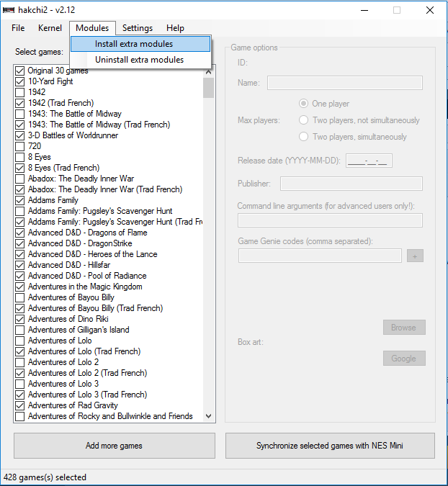
Task: Click the Browse box art button
Action: [x=404, y=328]
